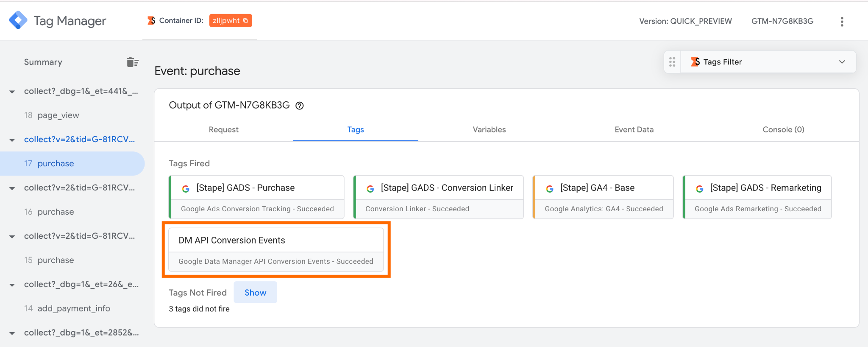
Task: Show the tags not fired
Action: click(256, 292)
